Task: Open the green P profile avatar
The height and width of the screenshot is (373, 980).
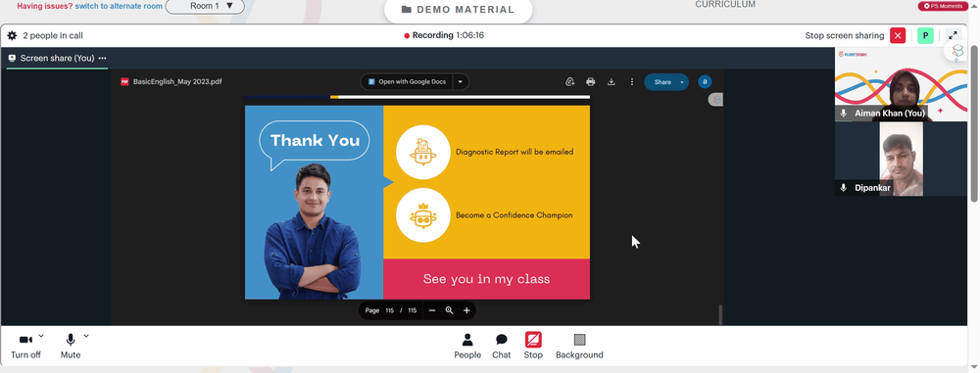Action: (926, 35)
